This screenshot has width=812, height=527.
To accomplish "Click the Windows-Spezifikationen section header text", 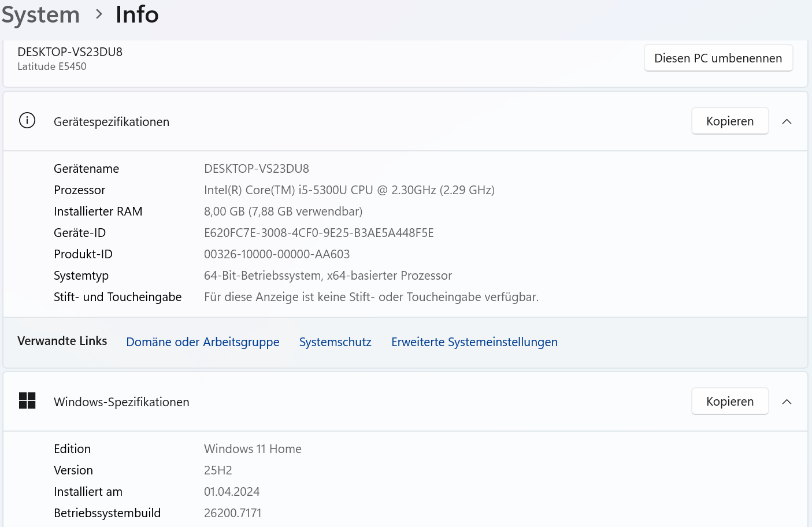I will (x=121, y=402).
